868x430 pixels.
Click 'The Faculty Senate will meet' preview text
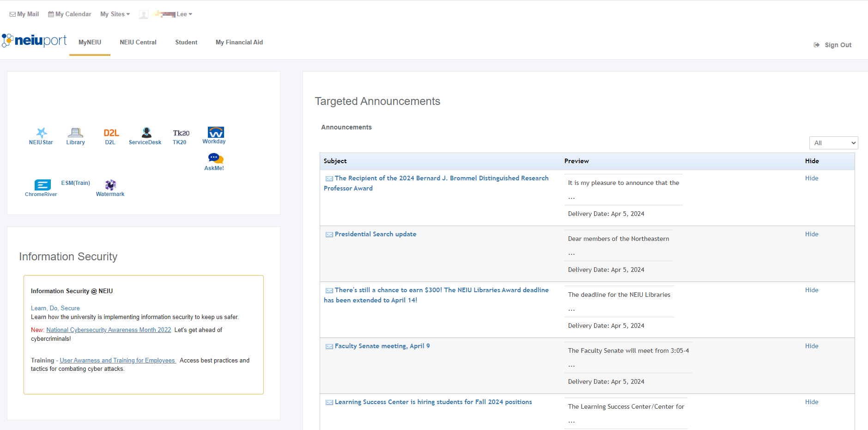[x=628, y=351]
